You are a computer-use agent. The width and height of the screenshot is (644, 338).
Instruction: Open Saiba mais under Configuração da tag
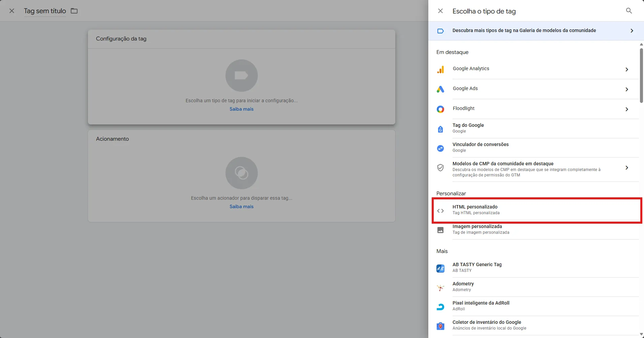[x=242, y=109]
